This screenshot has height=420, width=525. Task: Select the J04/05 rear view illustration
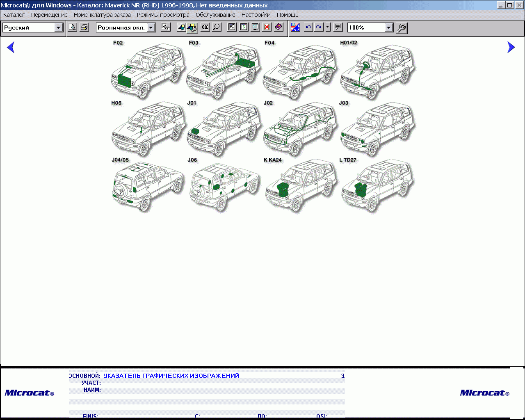pos(148,185)
